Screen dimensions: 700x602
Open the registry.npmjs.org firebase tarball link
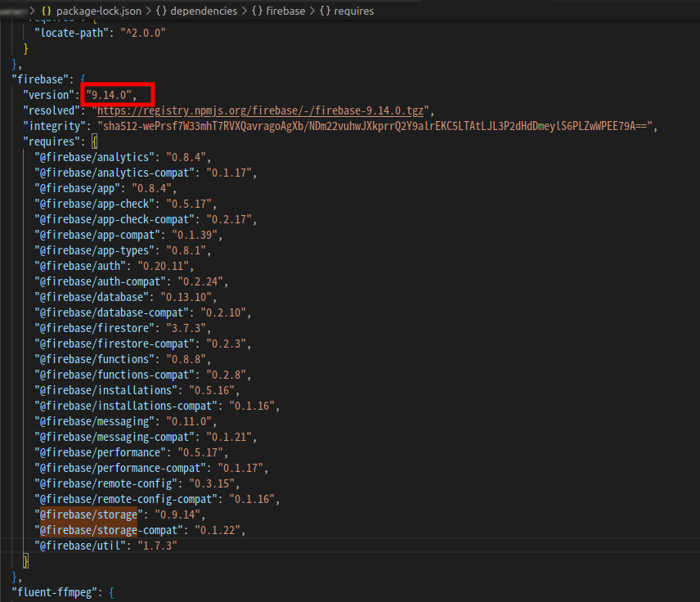[260, 110]
